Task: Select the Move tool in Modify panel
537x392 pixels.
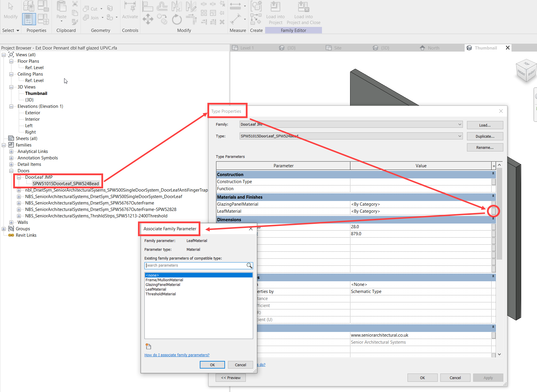Action: 148,19
